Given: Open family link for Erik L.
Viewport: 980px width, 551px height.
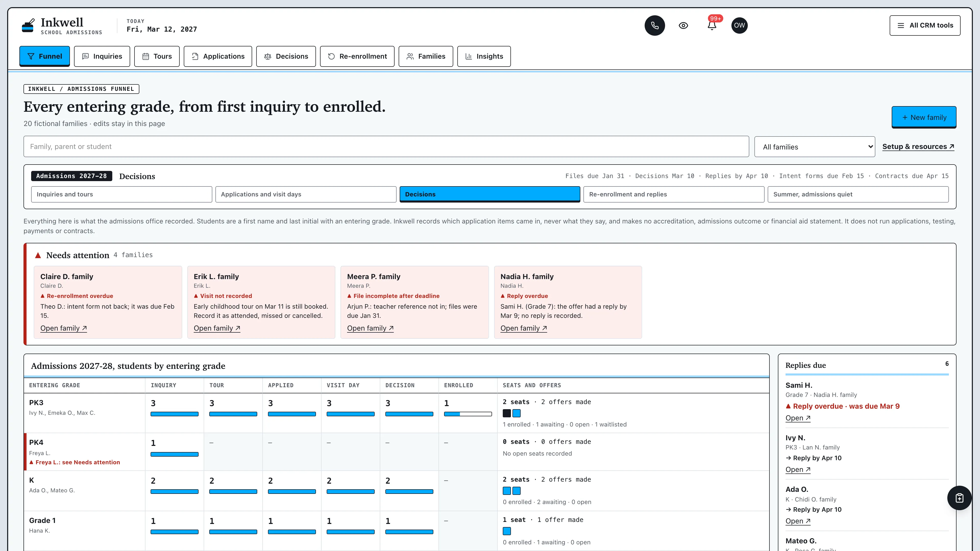Looking at the screenshot, I should pyautogui.click(x=217, y=328).
